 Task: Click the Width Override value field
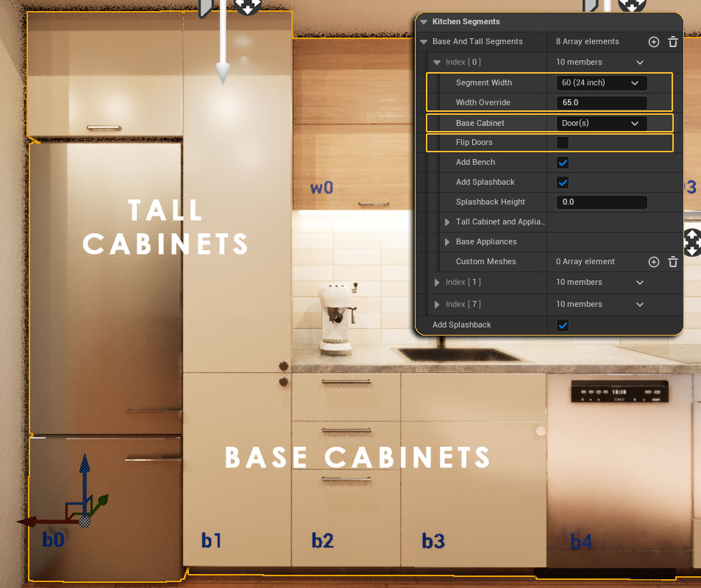(x=601, y=103)
